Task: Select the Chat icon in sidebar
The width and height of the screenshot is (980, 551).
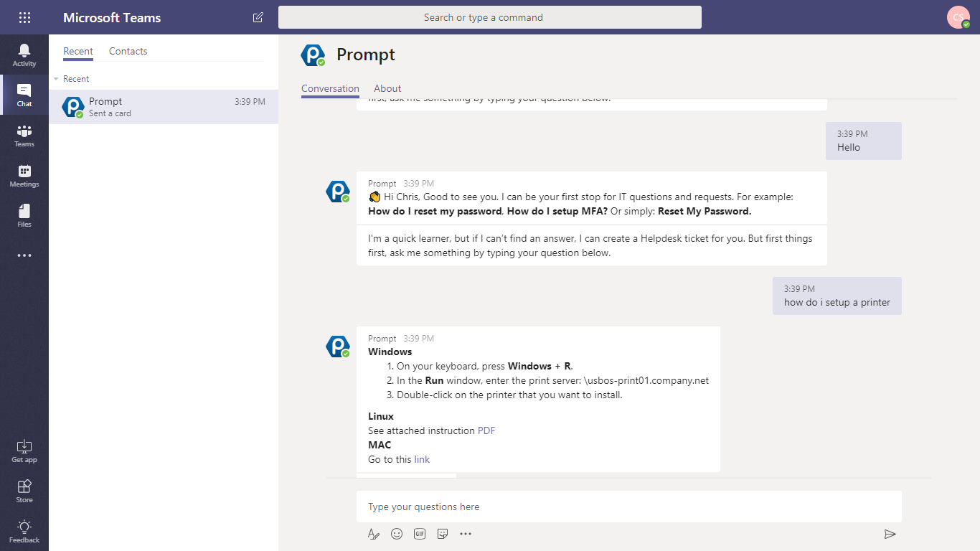Action: pyautogui.click(x=24, y=95)
